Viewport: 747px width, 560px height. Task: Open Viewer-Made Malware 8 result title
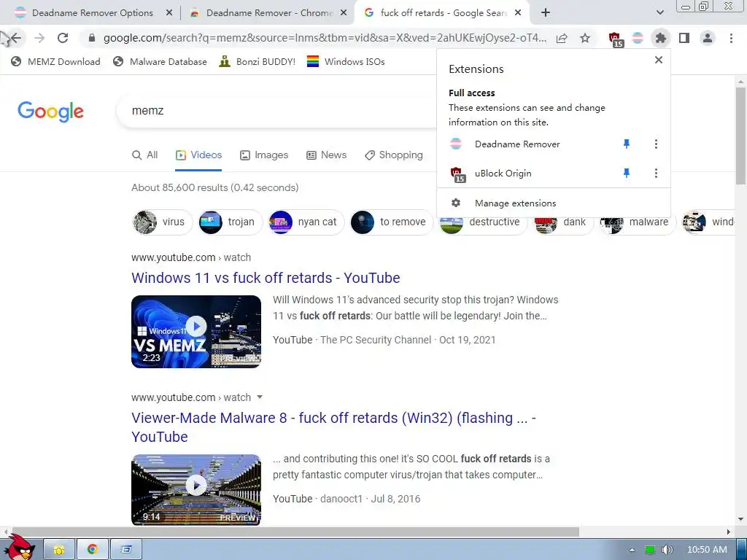click(333, 427)
